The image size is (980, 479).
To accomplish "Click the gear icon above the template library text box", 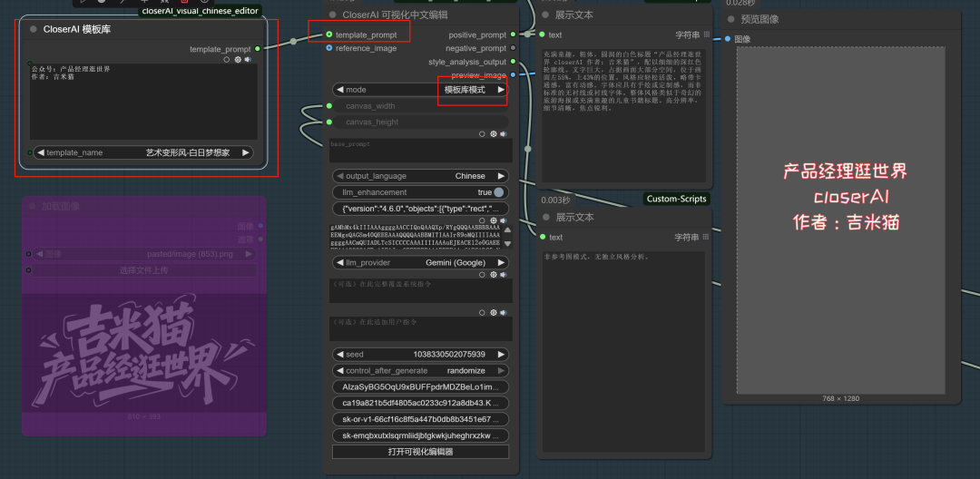I will (238, 60).
